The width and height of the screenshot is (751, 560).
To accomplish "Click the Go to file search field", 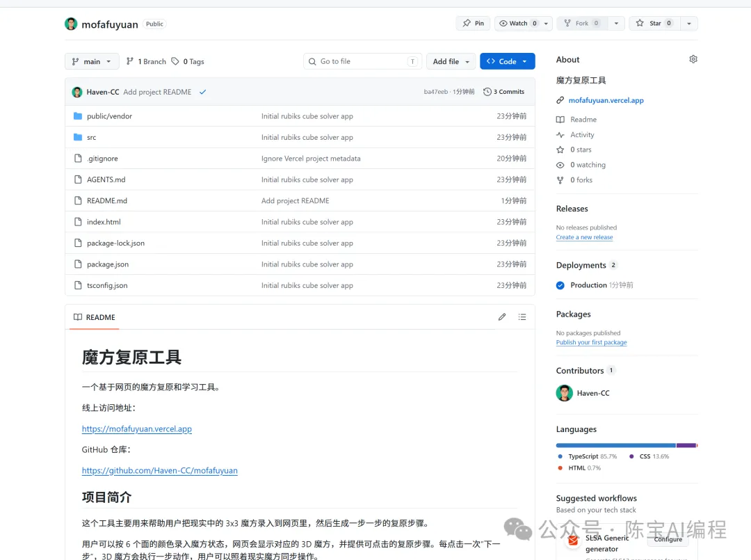I will (x=362, y=61).
